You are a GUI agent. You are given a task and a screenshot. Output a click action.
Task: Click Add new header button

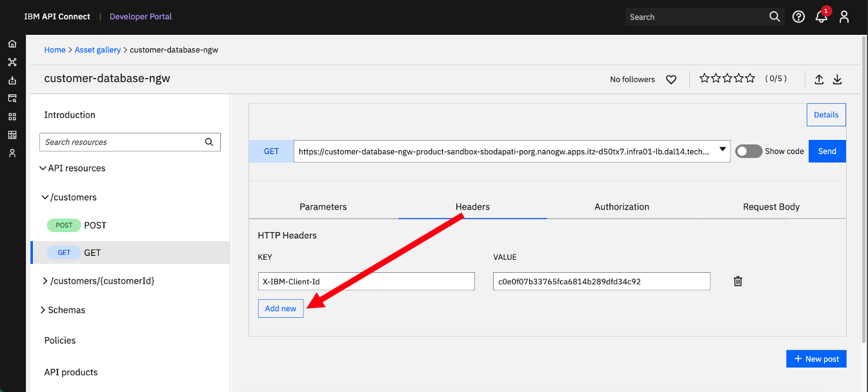pos(281,308)
